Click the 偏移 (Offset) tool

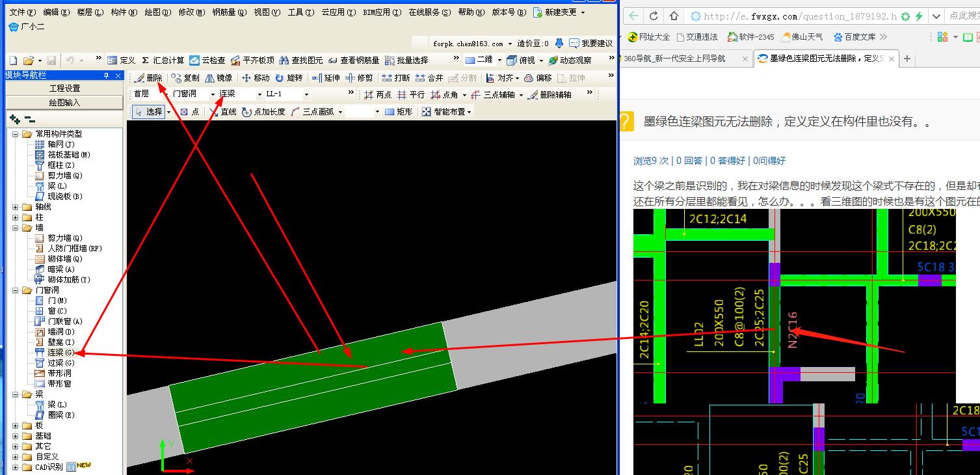538,78
